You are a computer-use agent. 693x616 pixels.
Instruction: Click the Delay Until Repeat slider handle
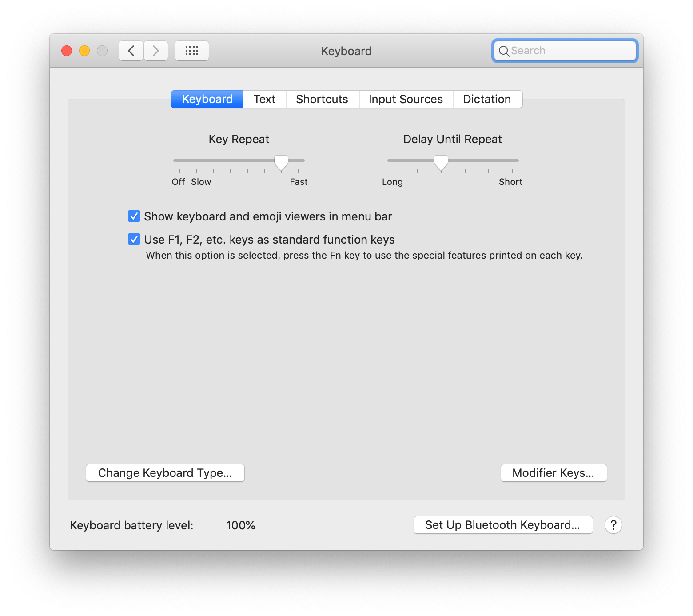441,162
